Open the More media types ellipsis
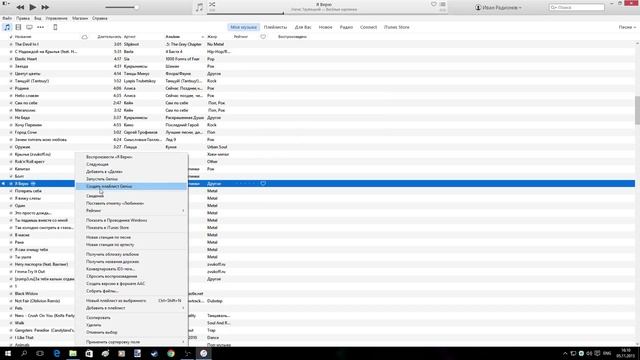The image size is (640, 360). (x=40, y=27)
